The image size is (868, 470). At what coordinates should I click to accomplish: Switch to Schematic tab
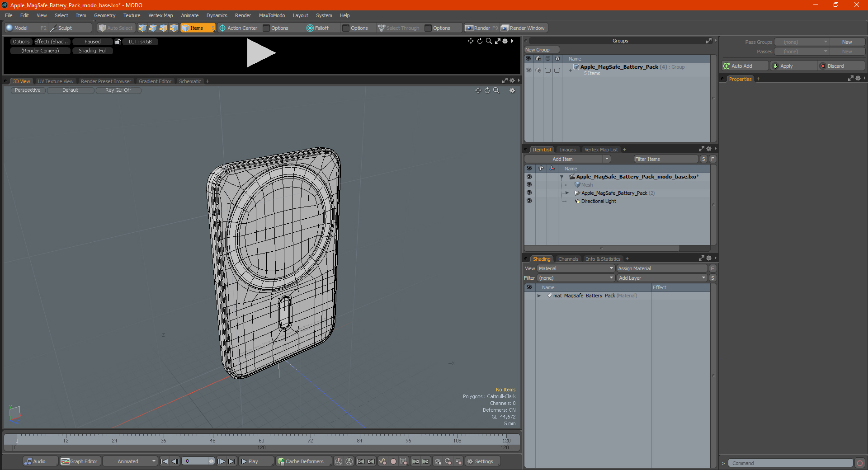[x=190, y=81]
